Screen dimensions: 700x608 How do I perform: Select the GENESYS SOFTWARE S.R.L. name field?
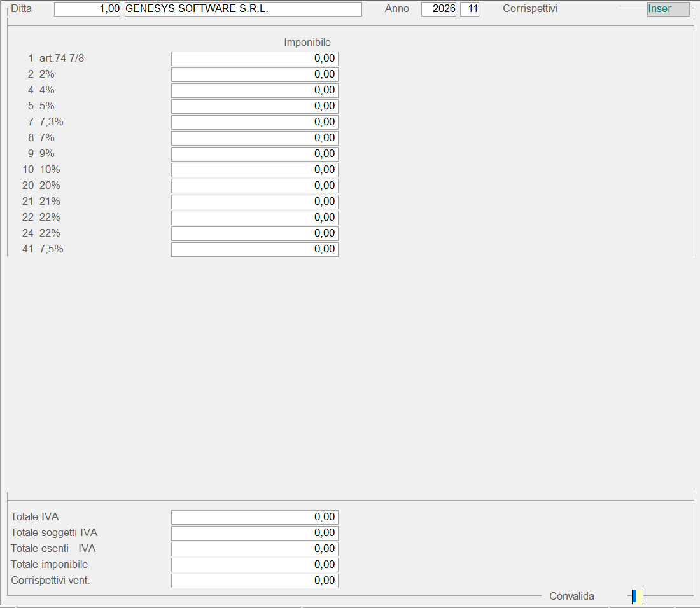243,9
